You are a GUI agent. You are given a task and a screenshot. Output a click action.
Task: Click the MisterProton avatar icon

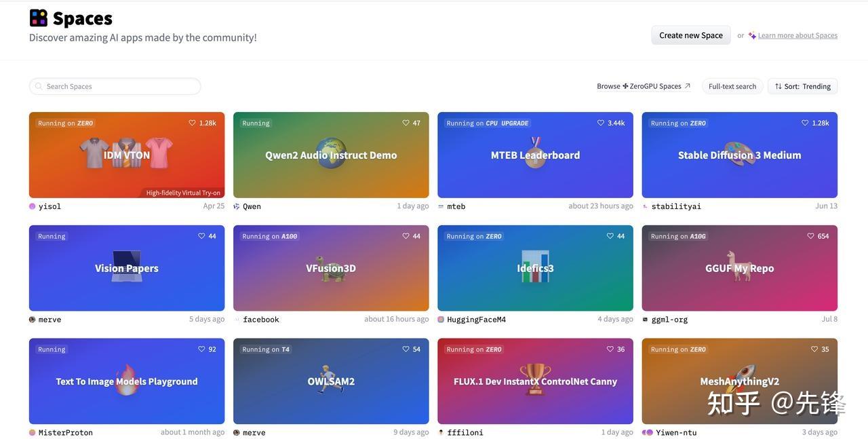click(33, 433)
